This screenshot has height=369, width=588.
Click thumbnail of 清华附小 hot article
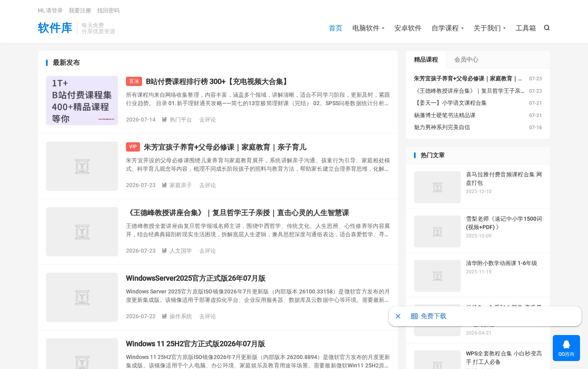(437, 276)
